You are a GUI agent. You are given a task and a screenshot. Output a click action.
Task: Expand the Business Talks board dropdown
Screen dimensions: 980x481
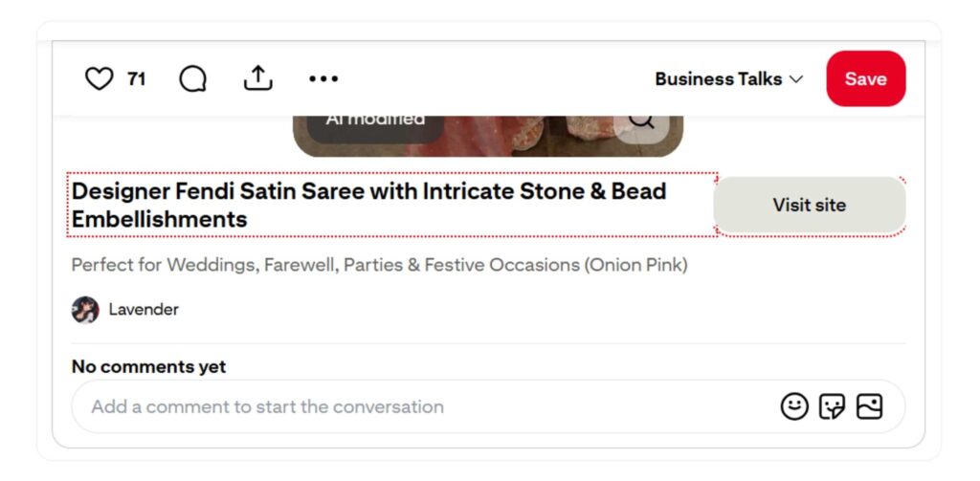click(x=728, y=79)
